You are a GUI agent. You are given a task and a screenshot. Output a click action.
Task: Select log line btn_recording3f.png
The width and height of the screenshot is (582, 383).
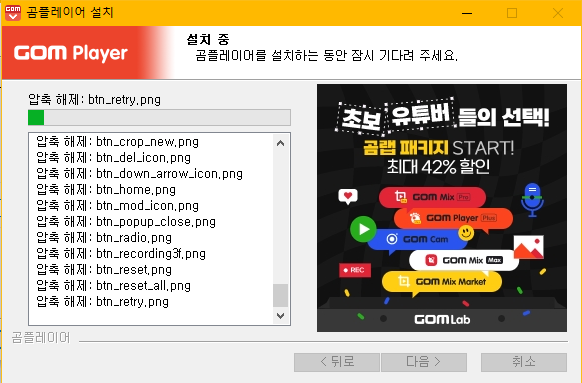point(121,253)
